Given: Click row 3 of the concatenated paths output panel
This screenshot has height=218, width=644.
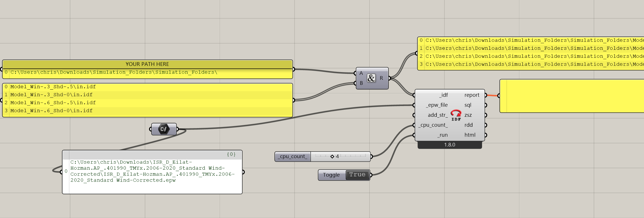Looking at the screenshot, I should click(531, 64).
